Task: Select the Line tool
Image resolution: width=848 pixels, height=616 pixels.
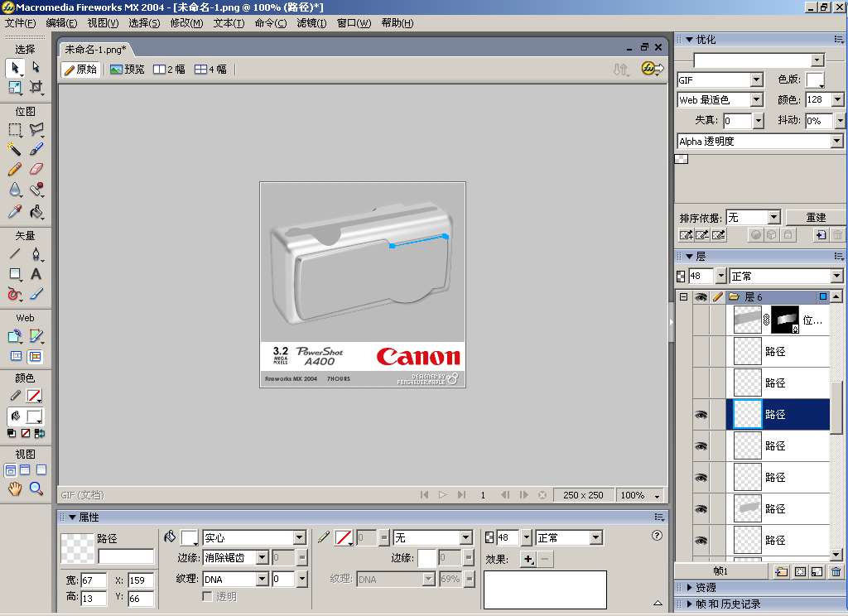Action: pyautogui.click(x=15, y=253)
